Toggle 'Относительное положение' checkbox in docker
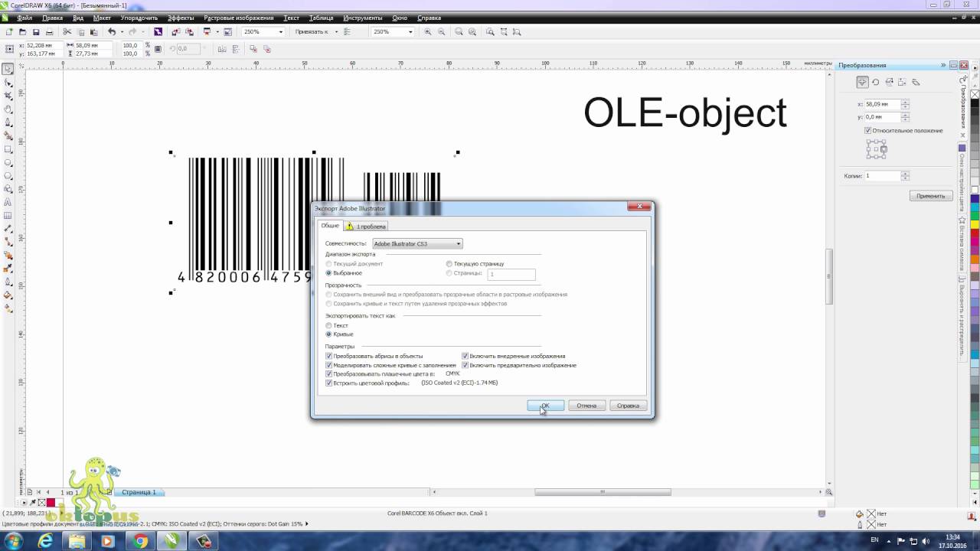This screenshot has height=551, width=980. click(867, 130)
